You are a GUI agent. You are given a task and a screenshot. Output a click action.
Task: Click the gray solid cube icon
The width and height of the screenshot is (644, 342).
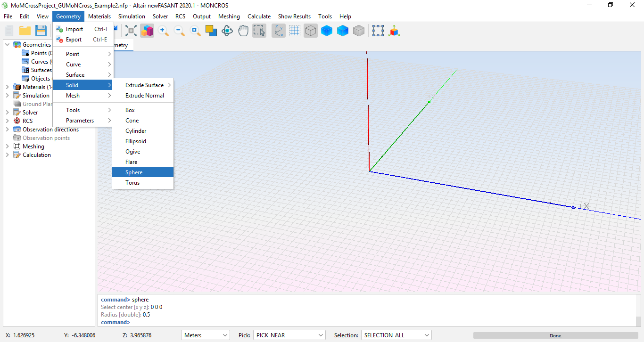[x=359, y=31]
